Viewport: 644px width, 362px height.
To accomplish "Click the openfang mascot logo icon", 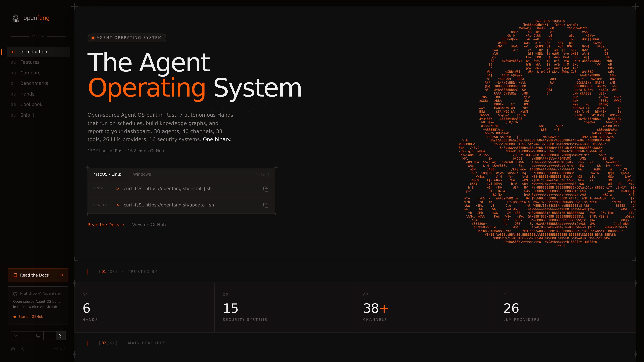I will pos(16,18).
